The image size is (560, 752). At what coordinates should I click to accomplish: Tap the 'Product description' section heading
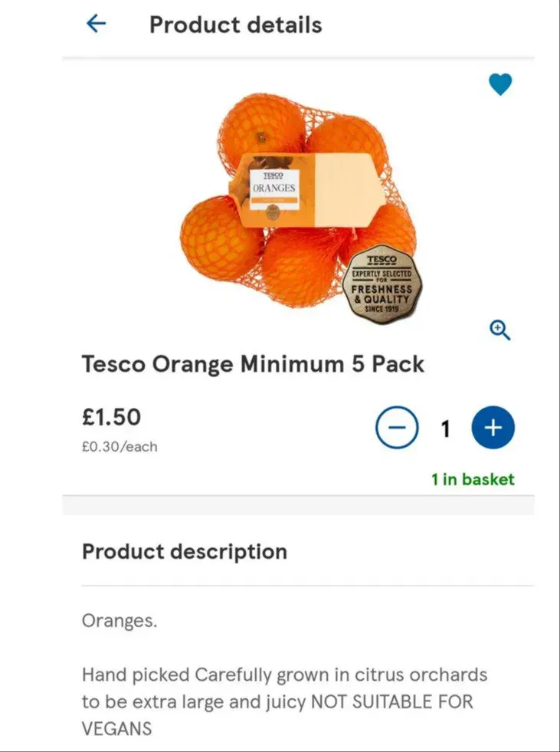[185, 552]
